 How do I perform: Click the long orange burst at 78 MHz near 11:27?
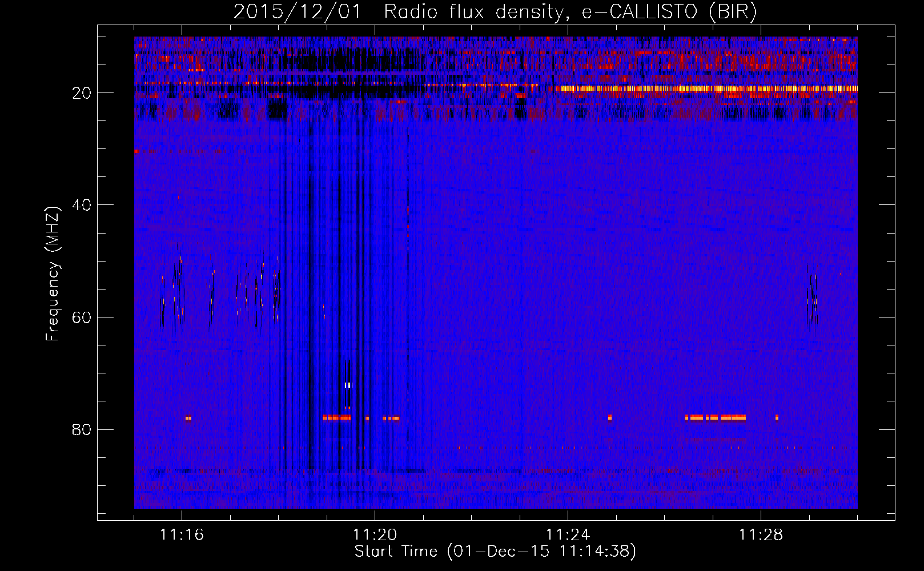pos(716,417)
